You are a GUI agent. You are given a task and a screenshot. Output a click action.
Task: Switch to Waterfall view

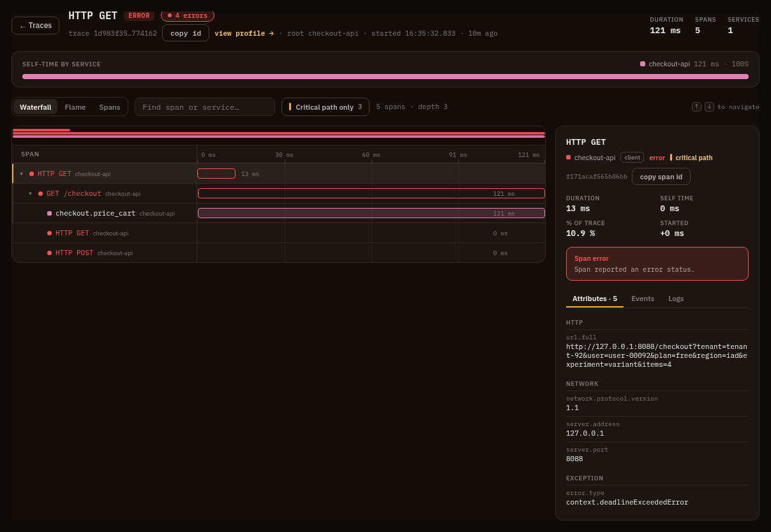pyautogui.click(x=36, y=107)
